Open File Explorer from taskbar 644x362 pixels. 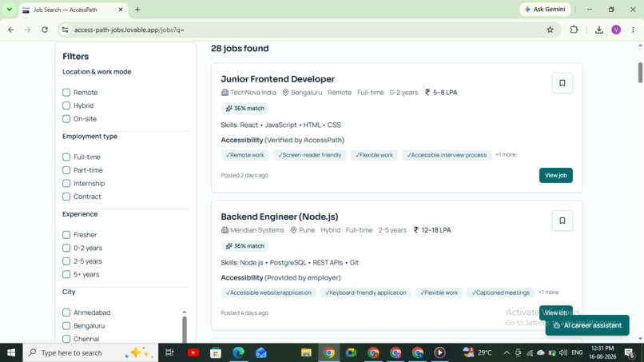tap(306, 352)
